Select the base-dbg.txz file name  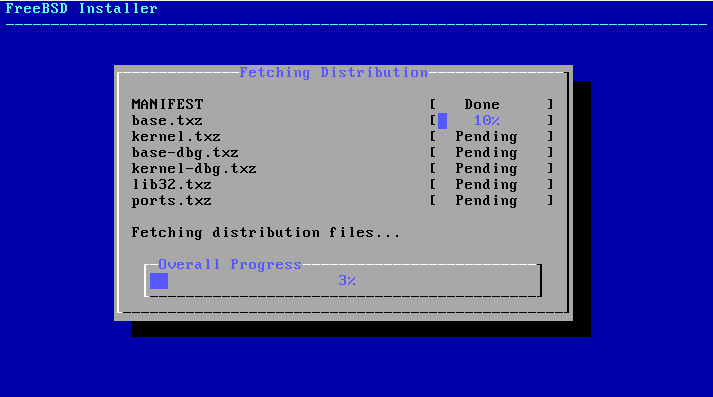185,152
